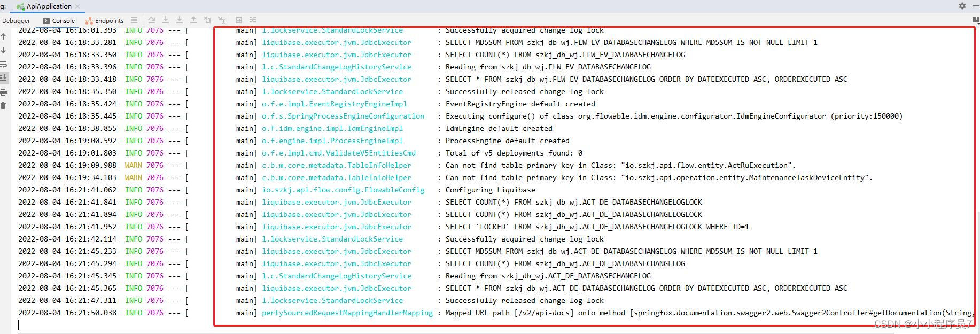Click the message mentioning MaintenanceTaskDeviceEntity
This screenshot has width=980, height=334.
coord(659,177)
